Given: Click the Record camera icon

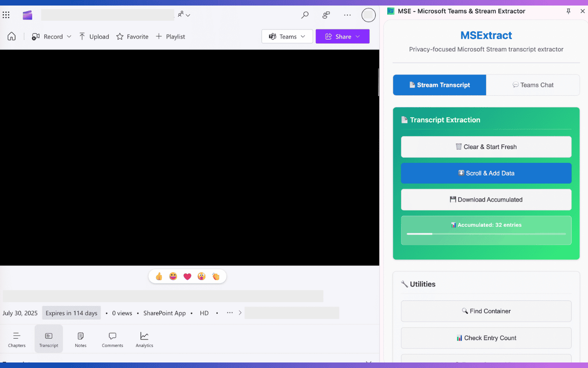Looking at the screenshot, I should click(x=36, y=36).
